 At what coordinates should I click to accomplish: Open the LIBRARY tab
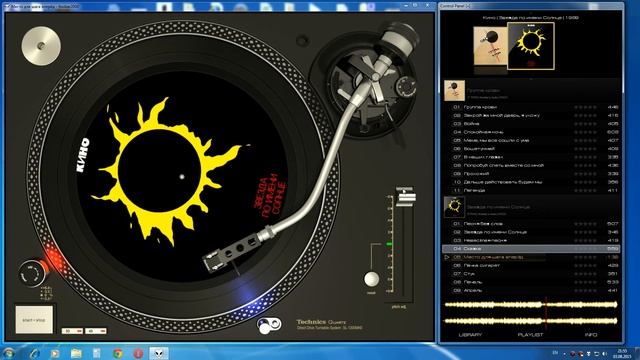[470, 335]
